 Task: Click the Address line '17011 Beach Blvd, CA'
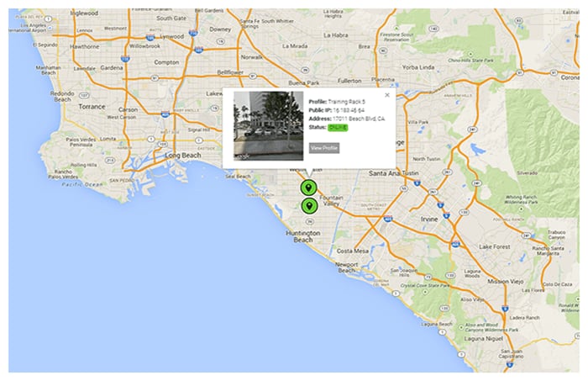point(347,119)
